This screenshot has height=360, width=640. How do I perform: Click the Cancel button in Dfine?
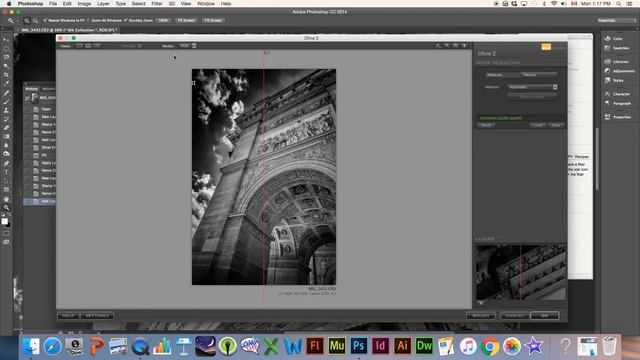tap(514, 316)
